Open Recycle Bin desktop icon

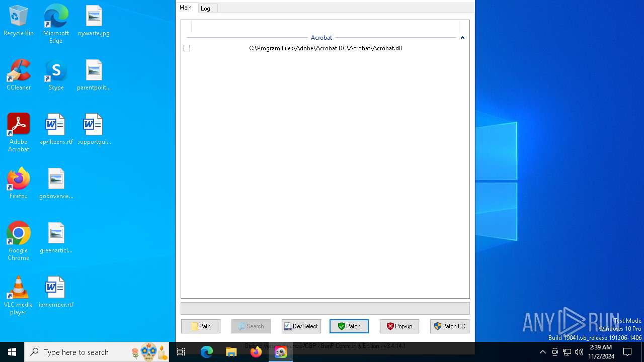coord(19,21)
